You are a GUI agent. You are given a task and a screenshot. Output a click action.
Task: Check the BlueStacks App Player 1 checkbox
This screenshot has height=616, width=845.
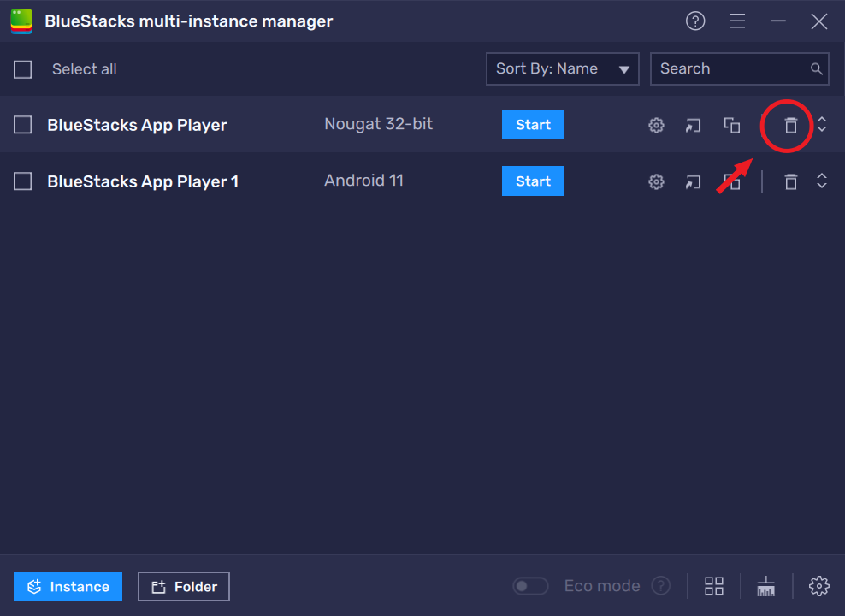coord(22,181)
